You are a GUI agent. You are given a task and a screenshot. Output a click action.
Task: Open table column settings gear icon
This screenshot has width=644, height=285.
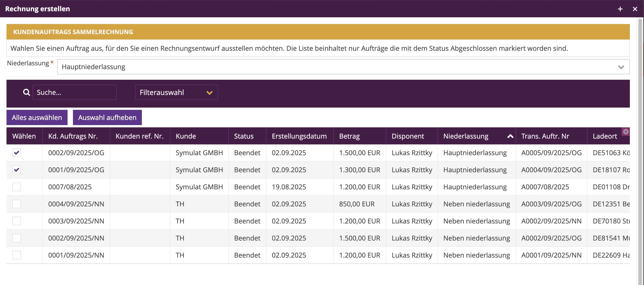(x=626, y=132)
